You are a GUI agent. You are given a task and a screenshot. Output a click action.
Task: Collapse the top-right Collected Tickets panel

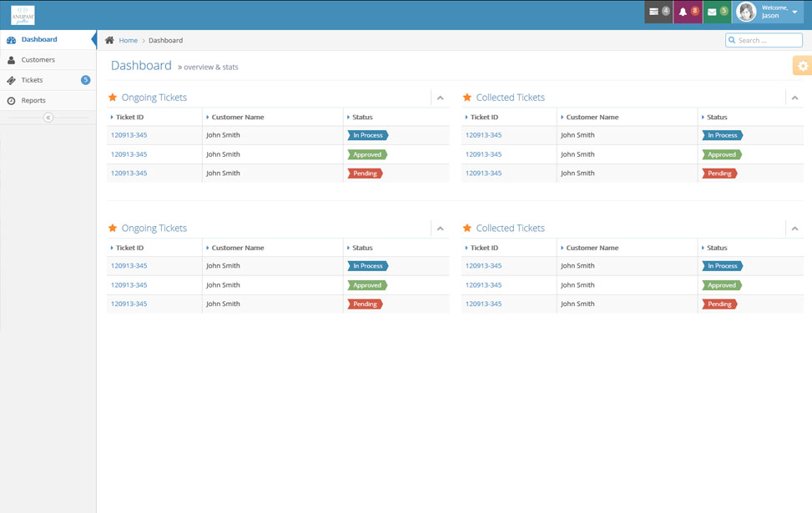[794, 98]
